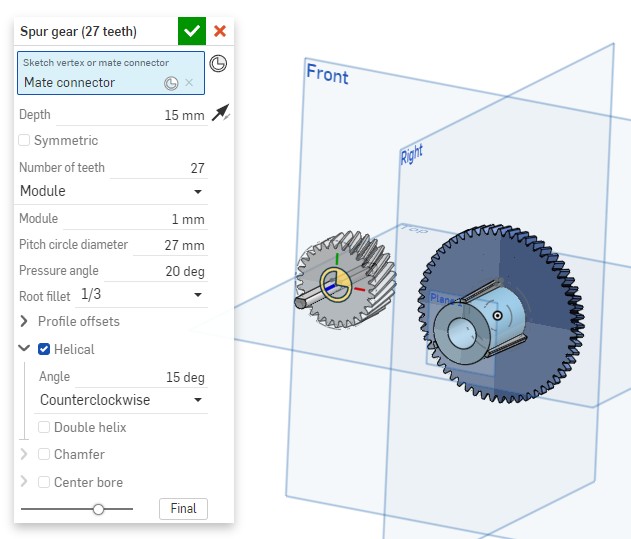Open the Root fillet 1/3 dropdown

click(141, 295)
